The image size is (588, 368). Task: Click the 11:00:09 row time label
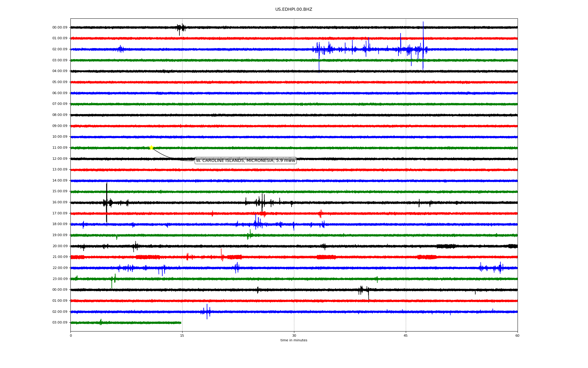click(x=60, y=148)
